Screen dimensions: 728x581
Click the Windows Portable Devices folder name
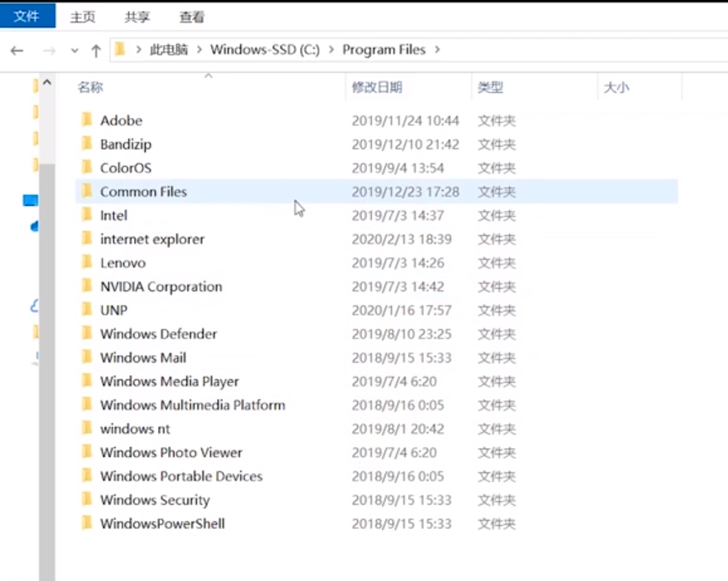coord(182,476)
